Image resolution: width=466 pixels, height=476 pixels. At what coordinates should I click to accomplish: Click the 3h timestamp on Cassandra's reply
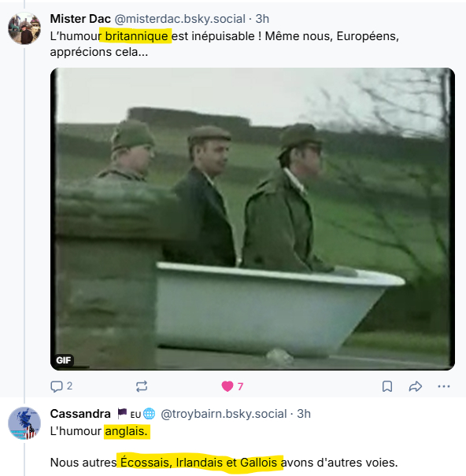(x=304, y=414)
